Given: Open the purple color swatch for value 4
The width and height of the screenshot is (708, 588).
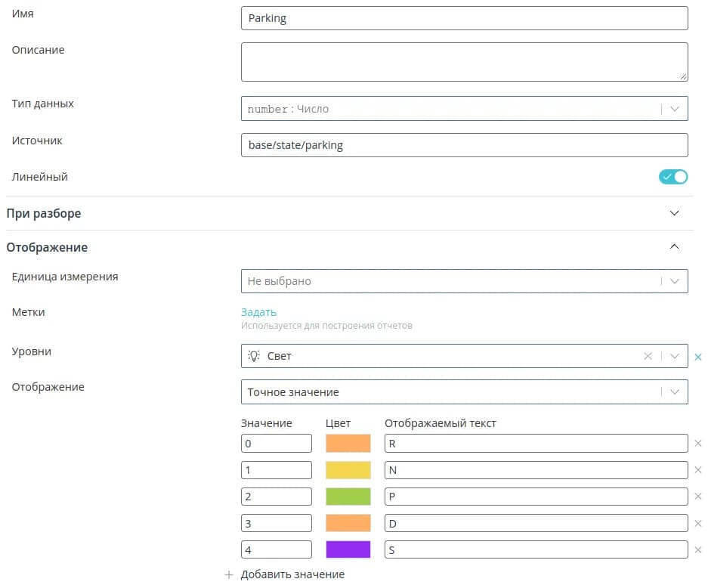Looking at the screenshot, I should [x=348, y=549].
